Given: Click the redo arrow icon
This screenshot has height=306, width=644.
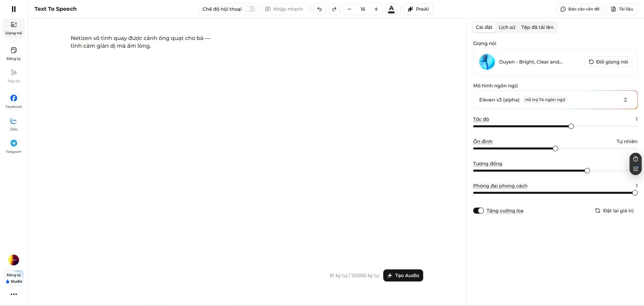Looking at the screenshot, I should click(x=334, y=9).
